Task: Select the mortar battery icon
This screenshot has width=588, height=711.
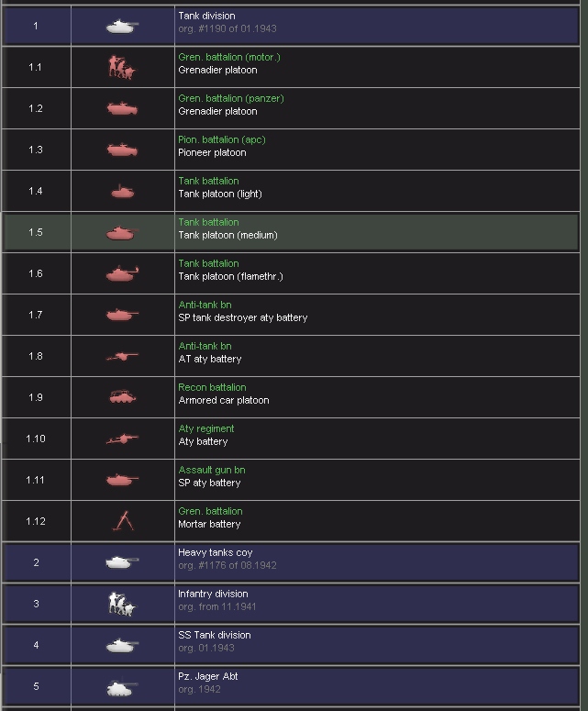Action: [x=122, y=521]
